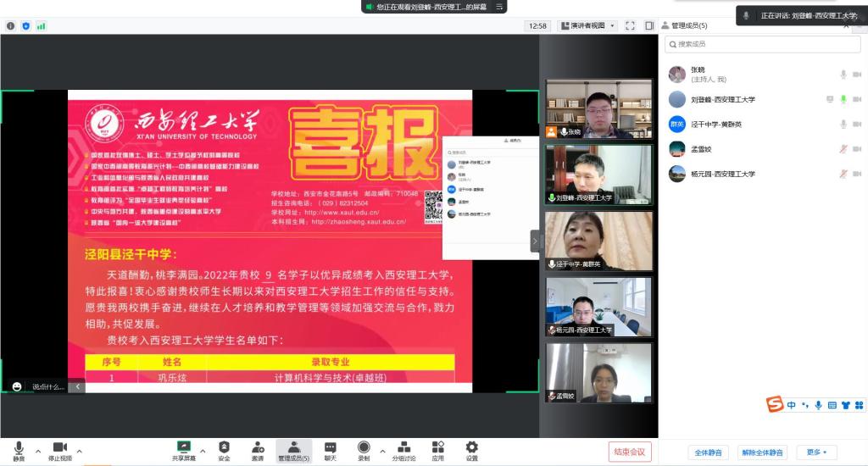Open 分组讨论 breakout rooms
This screenshot has width=868, height=466.
click(403, 449)
